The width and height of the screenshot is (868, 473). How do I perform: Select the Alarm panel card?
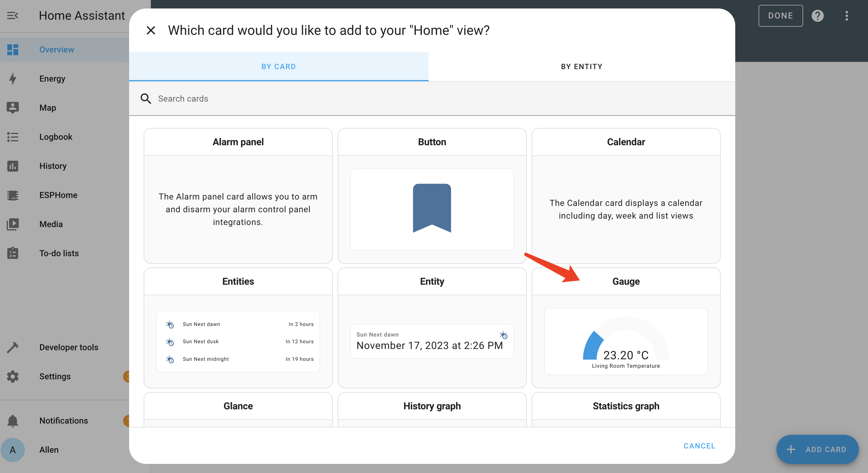click(x=238, y=196)
